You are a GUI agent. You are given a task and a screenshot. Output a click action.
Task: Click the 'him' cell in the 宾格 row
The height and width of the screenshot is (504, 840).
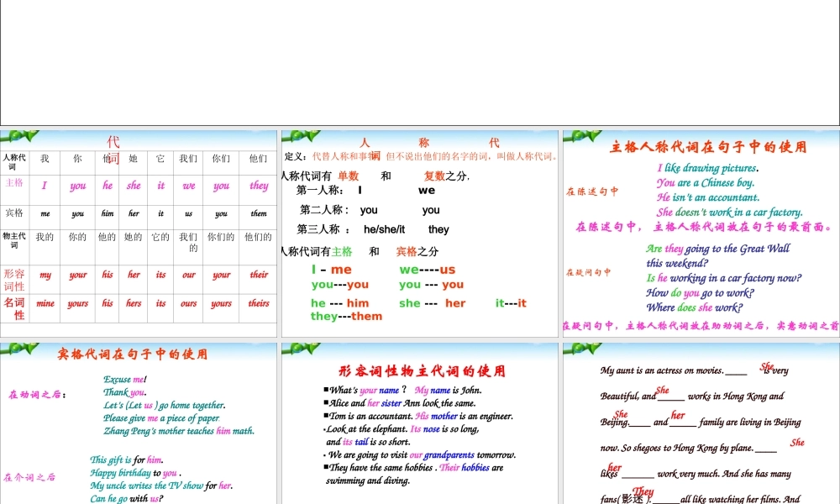pos(108,213)
